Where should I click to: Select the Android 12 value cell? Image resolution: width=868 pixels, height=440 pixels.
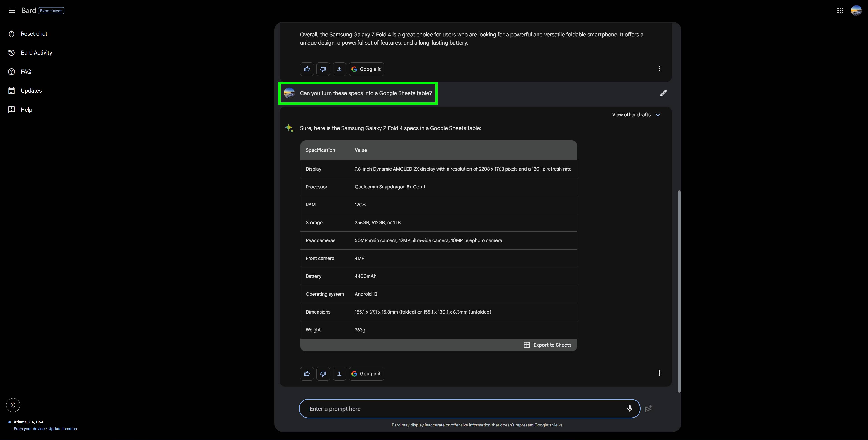click(x=366, y=294)
